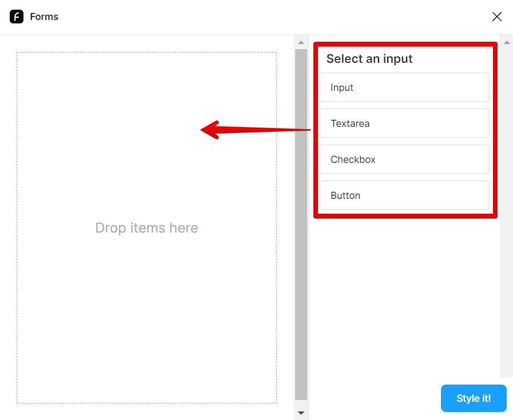Screen dimensions: 513x420
Task: Click the empty panel area below Button option
Action: (404, 297)
